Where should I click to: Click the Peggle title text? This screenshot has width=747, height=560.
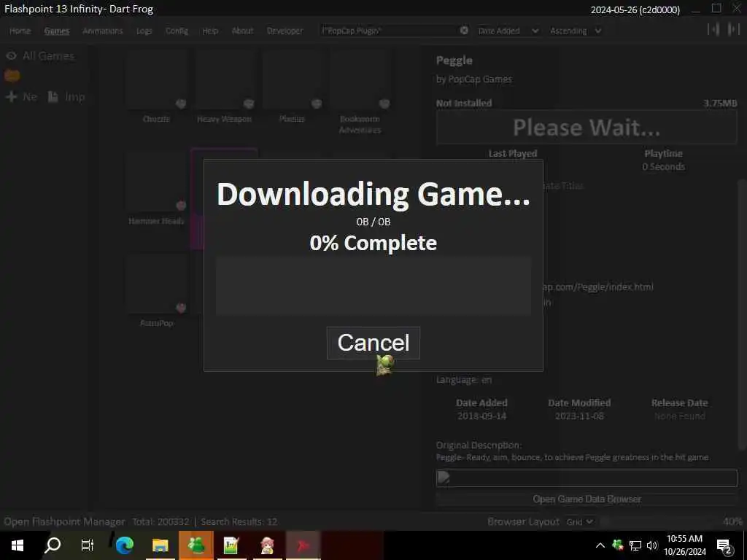pos(454,61)
